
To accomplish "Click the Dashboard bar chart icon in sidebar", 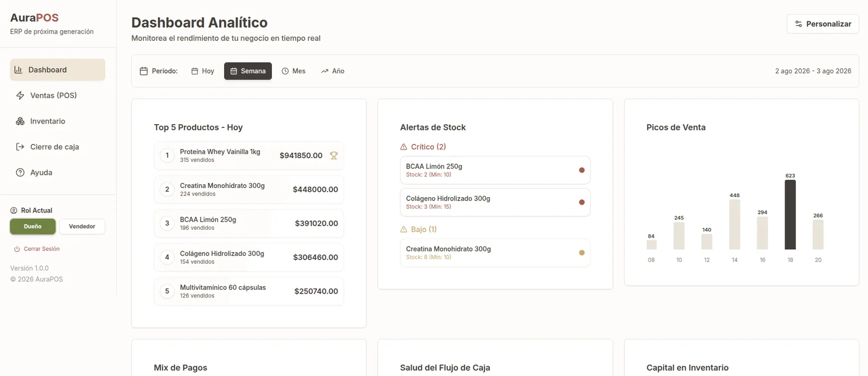I will pos(18,70).
